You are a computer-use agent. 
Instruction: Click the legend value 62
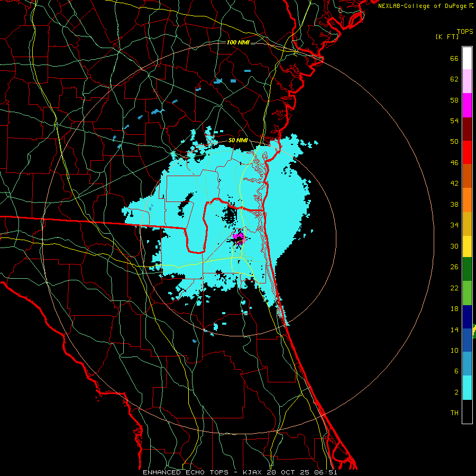[x=454, y=79]
